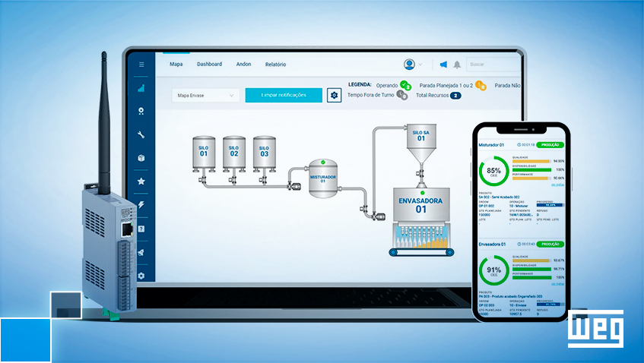The image size is (644, 363).
Task: Click the rocket icon in sidebar
Action: (141, 253)
